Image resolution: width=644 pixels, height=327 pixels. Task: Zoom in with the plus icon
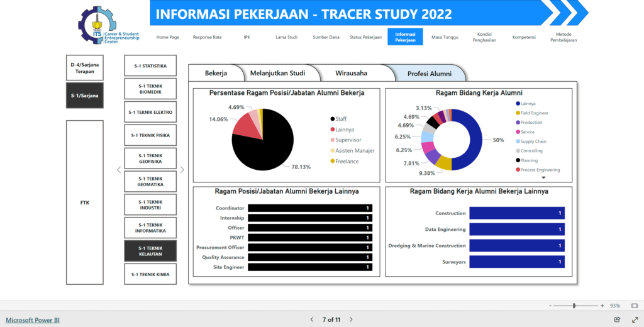point(602,306)
